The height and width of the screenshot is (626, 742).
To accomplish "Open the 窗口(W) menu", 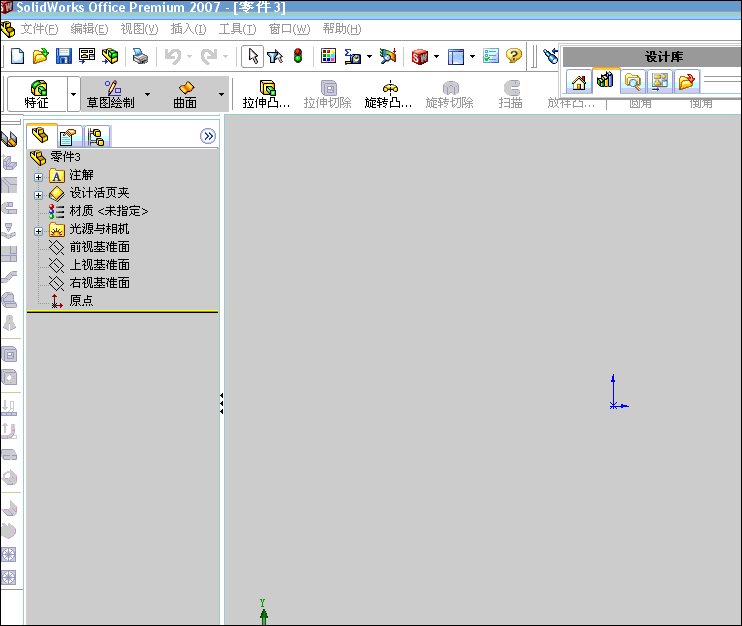I will tap(289, 29).
